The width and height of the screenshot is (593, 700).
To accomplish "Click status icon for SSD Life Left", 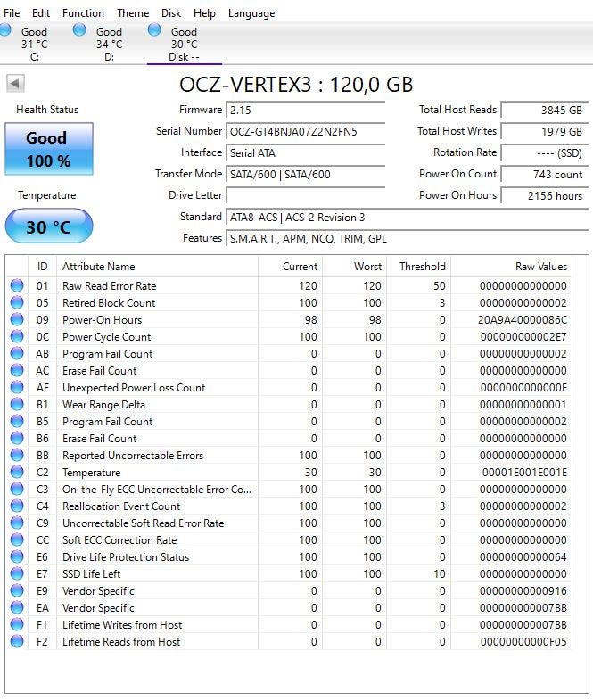I will point(17,573).
